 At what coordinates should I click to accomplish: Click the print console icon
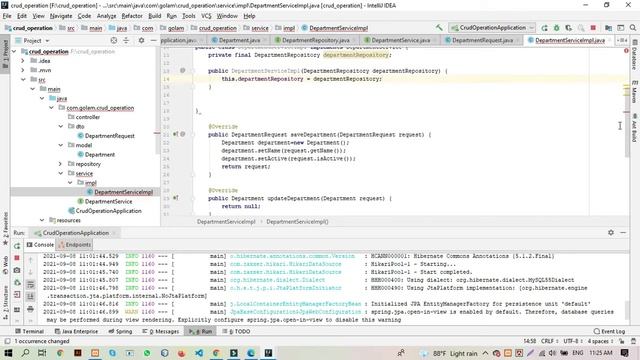pos(31,309)
